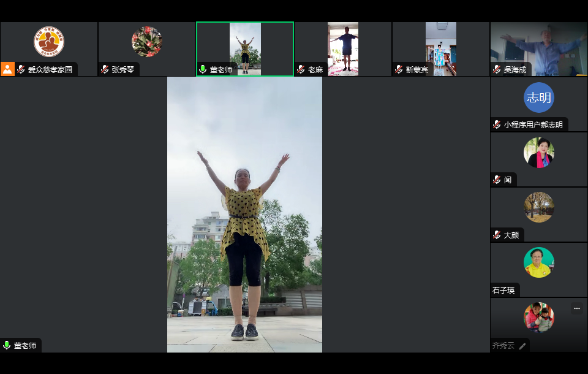
Task: Click the blue 志明 avatar circle
Action: 539,97
